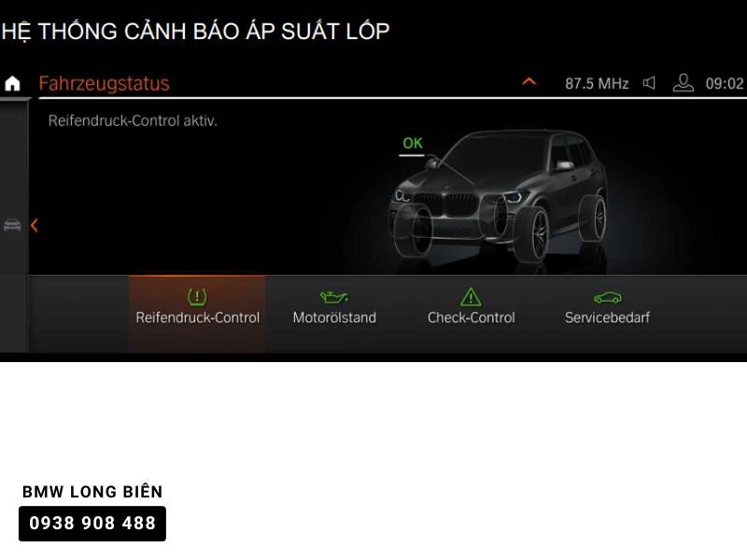Image resolution: width=747 pixels, height=560 pixels.
Task: Click the 0938 908 488 phone button
Action: tap(92, 524)
